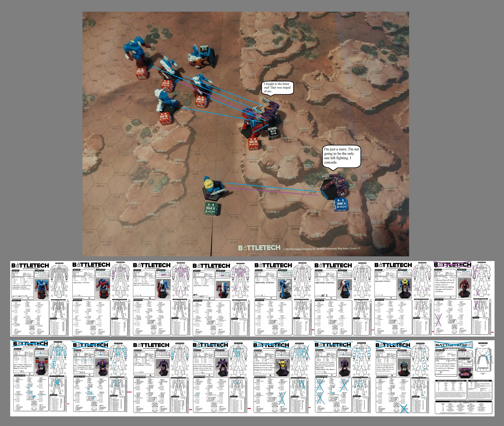The height and width of the screenshot is (426, 504).
Task: Click 'Alpha Strike: 13 Ht/Turn' on the Panther sheet
Action: pos(382,281)
